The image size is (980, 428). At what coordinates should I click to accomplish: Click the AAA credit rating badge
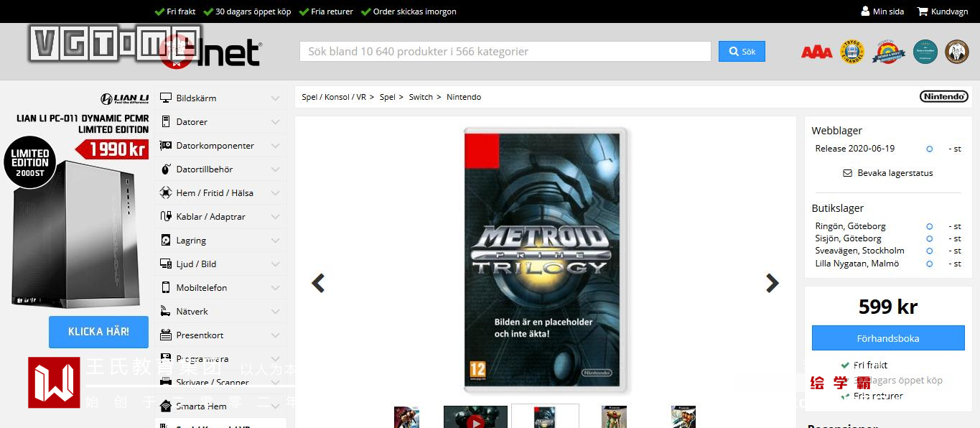click(817, 52)
